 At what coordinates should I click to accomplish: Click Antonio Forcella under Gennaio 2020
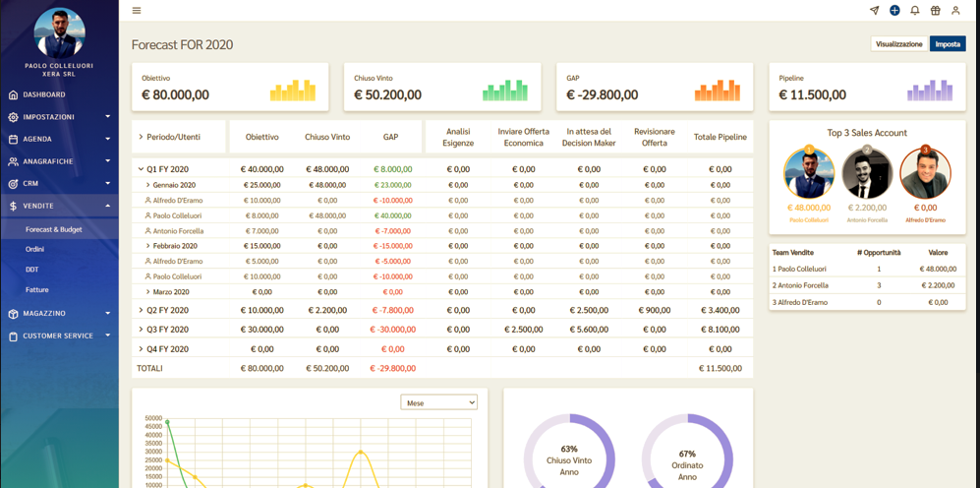click(178, 231)
